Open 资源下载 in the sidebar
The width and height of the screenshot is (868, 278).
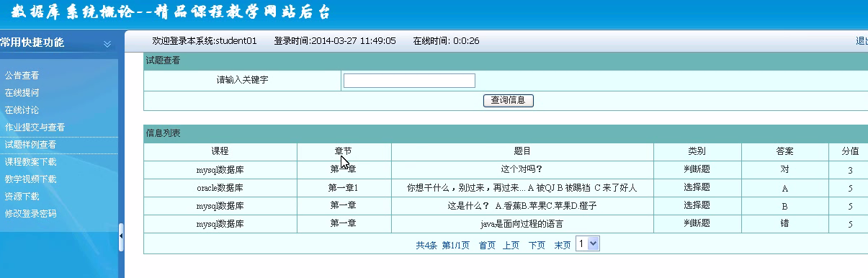[x=22, y=196]
